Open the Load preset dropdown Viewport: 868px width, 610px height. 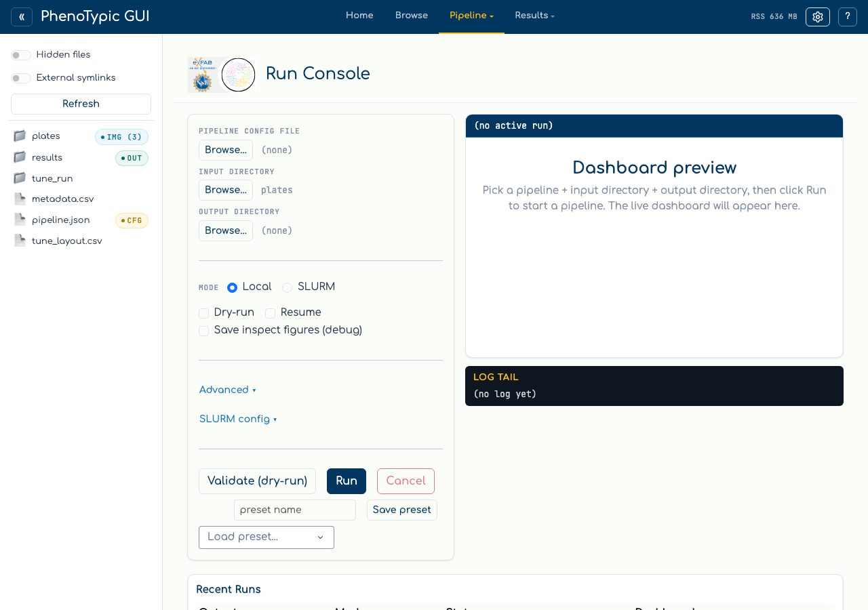pyautogui.click(x=267, y=537)
